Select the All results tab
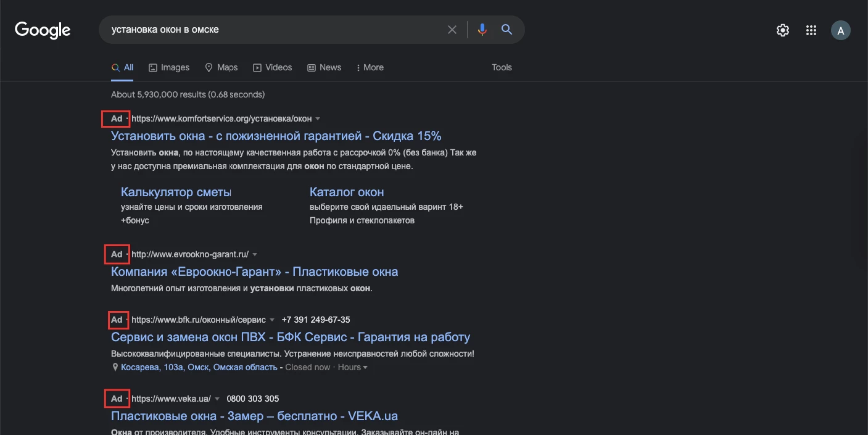 (122, 67)
